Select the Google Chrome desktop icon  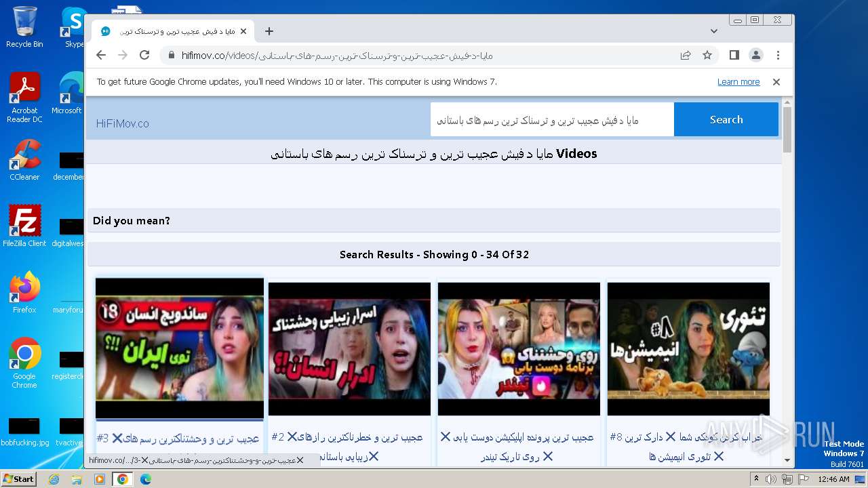(24, 363)
